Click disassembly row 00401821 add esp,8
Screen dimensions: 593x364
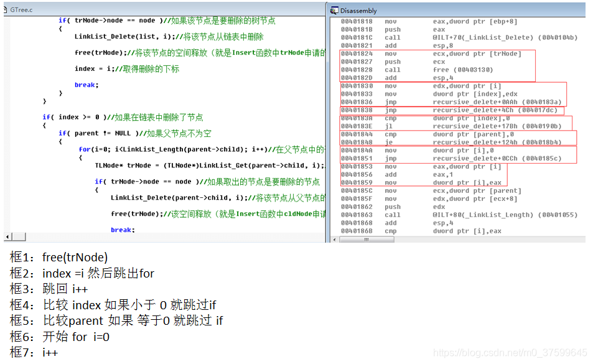396,46
